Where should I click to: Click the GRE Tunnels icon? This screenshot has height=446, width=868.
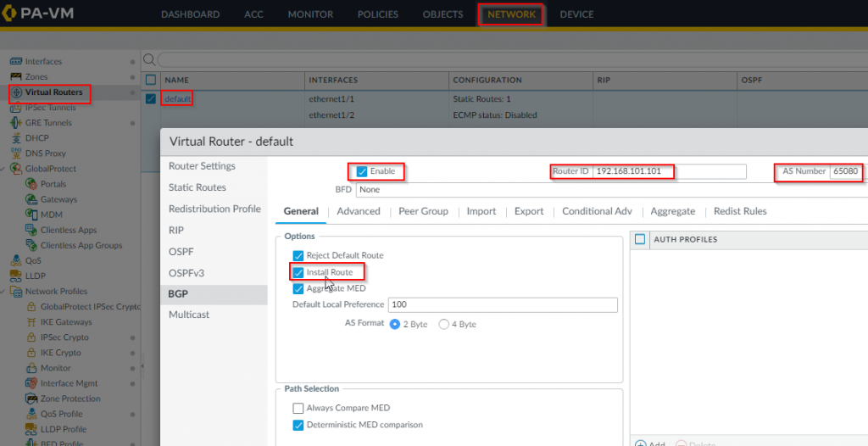pos(16,122)
